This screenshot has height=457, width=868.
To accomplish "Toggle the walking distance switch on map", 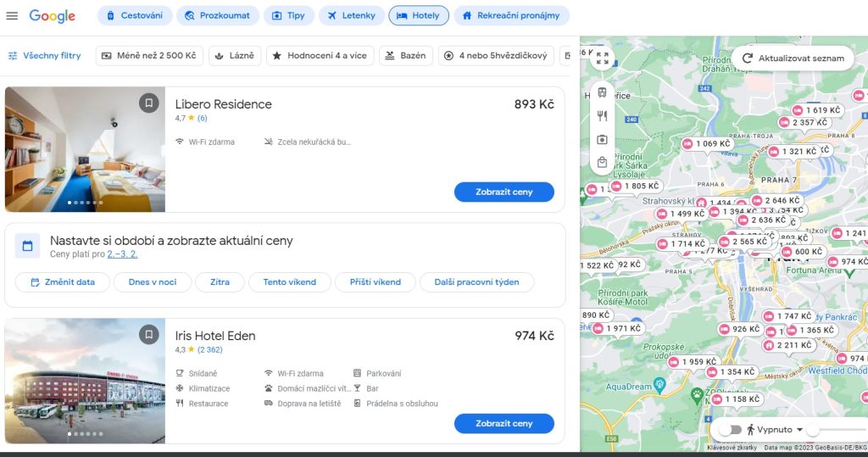I will point(730,429).
